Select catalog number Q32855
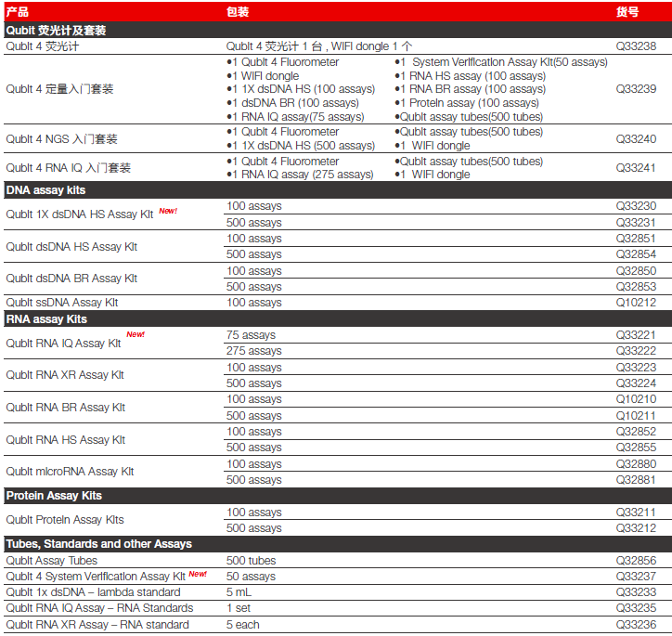672x636 pixels. (636, 448)
